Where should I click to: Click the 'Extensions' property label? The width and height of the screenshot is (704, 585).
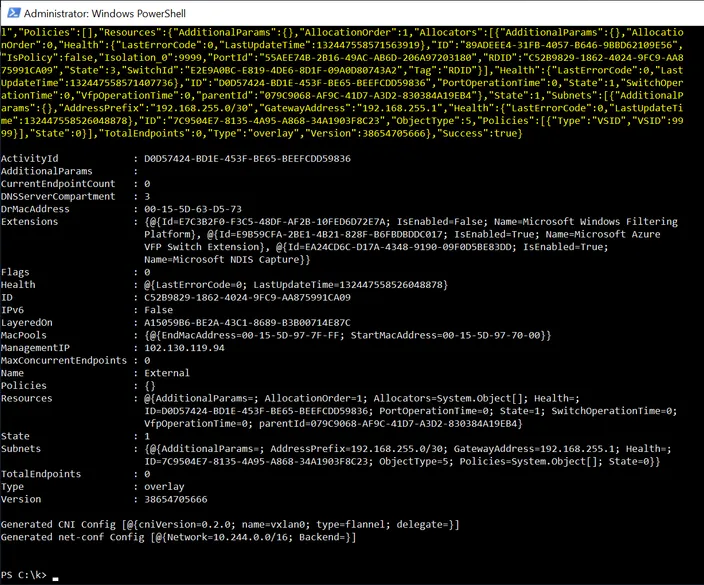point(30,221)
